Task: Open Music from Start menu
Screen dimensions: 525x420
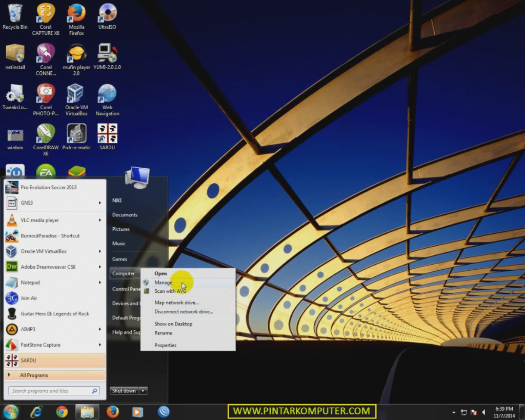Action: pos(119,244)
